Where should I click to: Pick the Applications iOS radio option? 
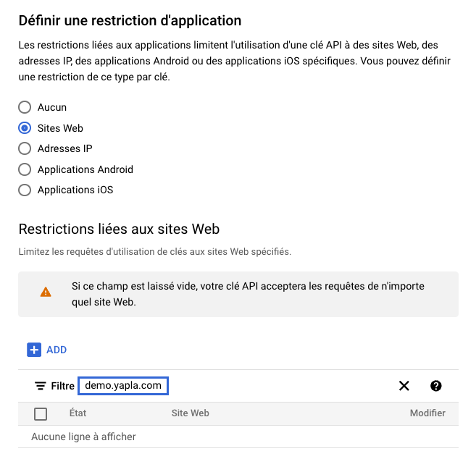click(x=25, y=190)
